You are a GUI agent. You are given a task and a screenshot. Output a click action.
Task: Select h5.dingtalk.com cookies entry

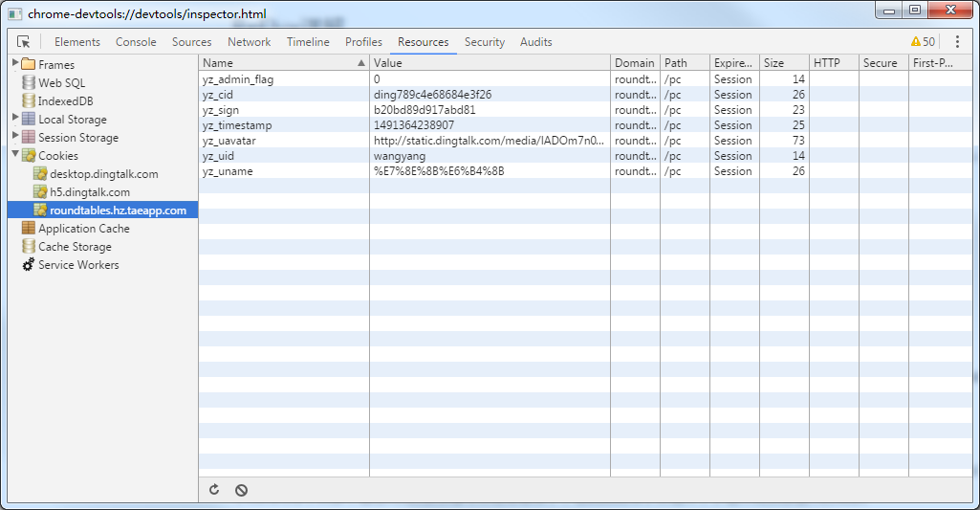coord(90,192)
